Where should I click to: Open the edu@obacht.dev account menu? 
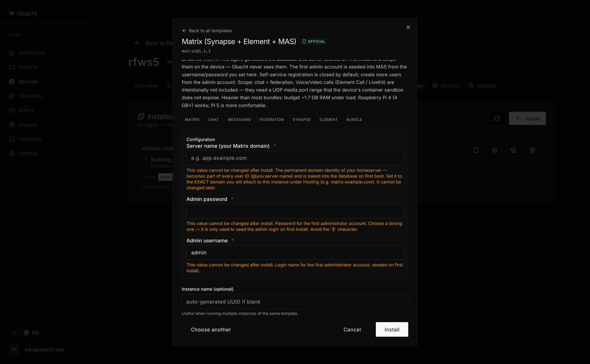point(45,350)
